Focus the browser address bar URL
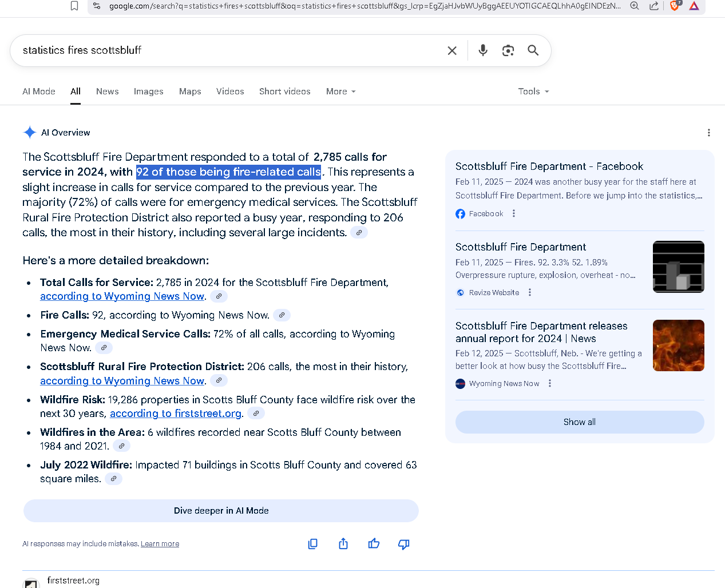 pyautogui.click(x=365, y=6)
